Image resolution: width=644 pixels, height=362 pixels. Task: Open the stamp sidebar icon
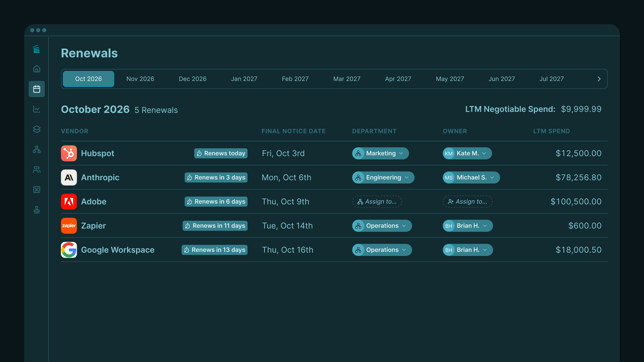click(x=37, y=210)
